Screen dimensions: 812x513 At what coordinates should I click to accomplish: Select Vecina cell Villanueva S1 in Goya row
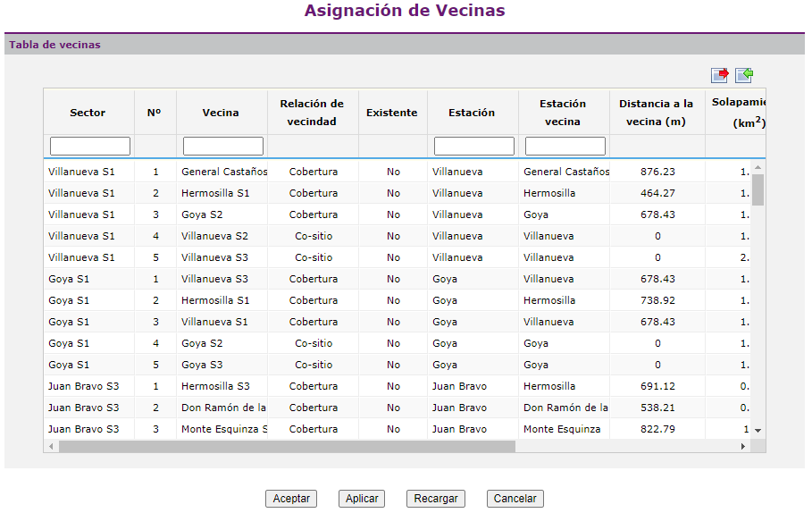pyautogui.click(x=214, y=322)
